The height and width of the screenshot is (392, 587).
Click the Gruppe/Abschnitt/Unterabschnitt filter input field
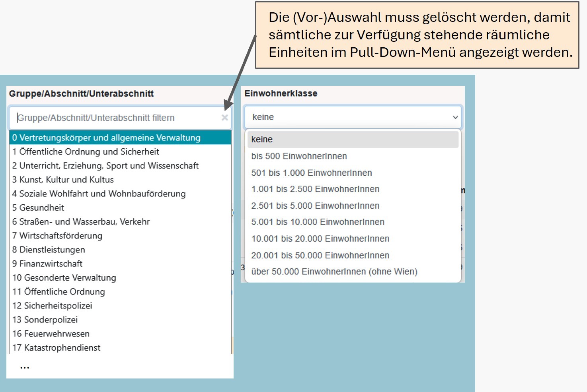pyautogui.click(x=115, y=118)
